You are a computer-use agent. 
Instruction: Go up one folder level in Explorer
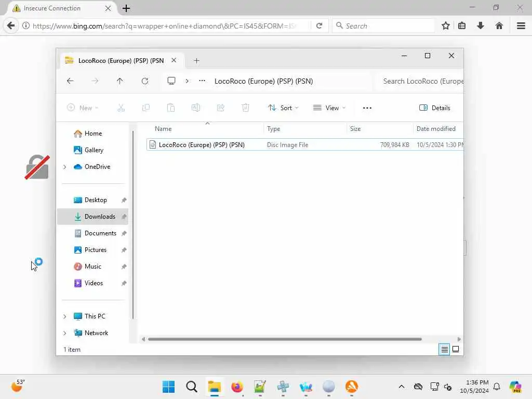click(x=120, y=81)
